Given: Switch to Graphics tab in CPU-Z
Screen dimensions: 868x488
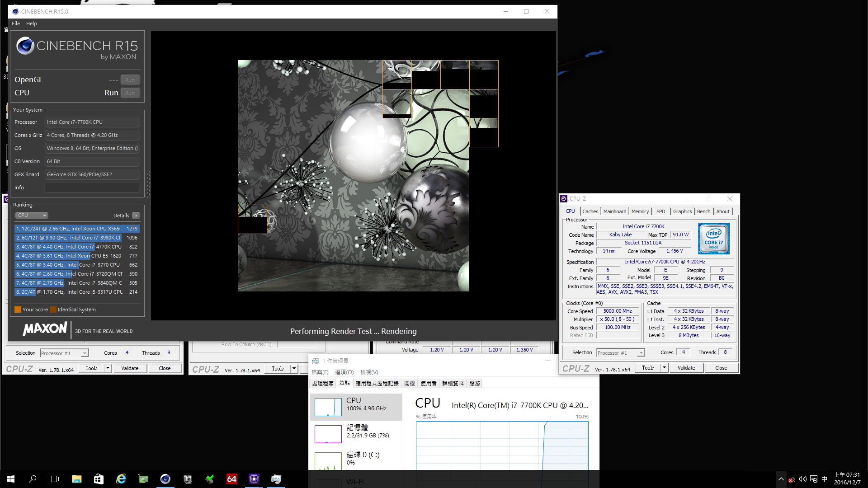Looking at the screenshot, I should 682,211.
